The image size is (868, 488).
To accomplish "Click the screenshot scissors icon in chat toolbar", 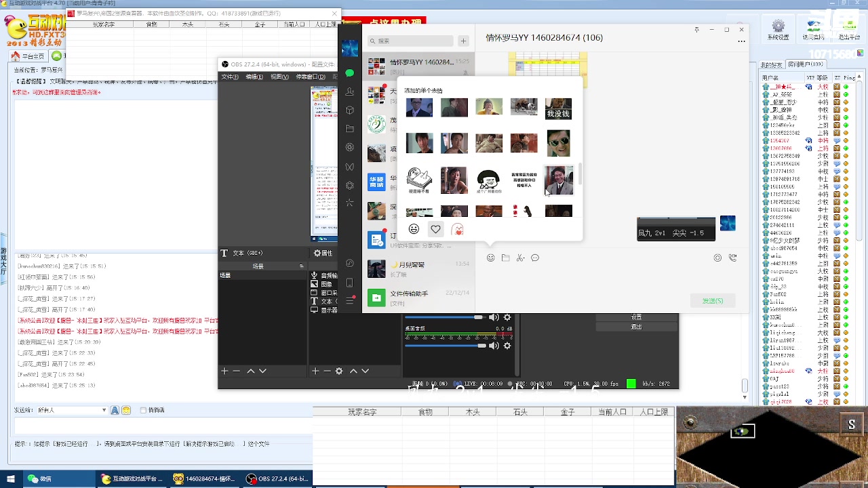I will pyautogui.click(x=520, y=258).
